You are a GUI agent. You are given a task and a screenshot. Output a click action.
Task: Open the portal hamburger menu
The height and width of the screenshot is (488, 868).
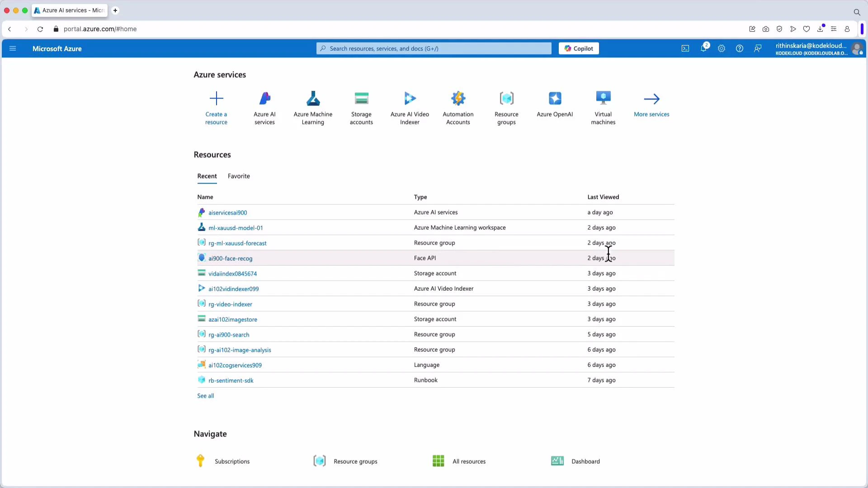pyautogui.click(x=13, y=48)
